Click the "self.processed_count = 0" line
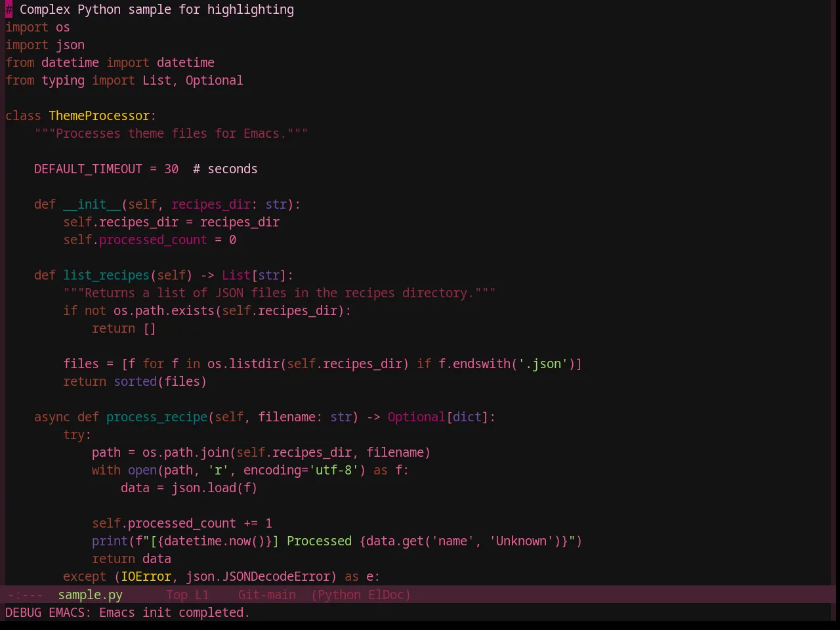Viewport: 840px width, 630px height. (150, 240)
